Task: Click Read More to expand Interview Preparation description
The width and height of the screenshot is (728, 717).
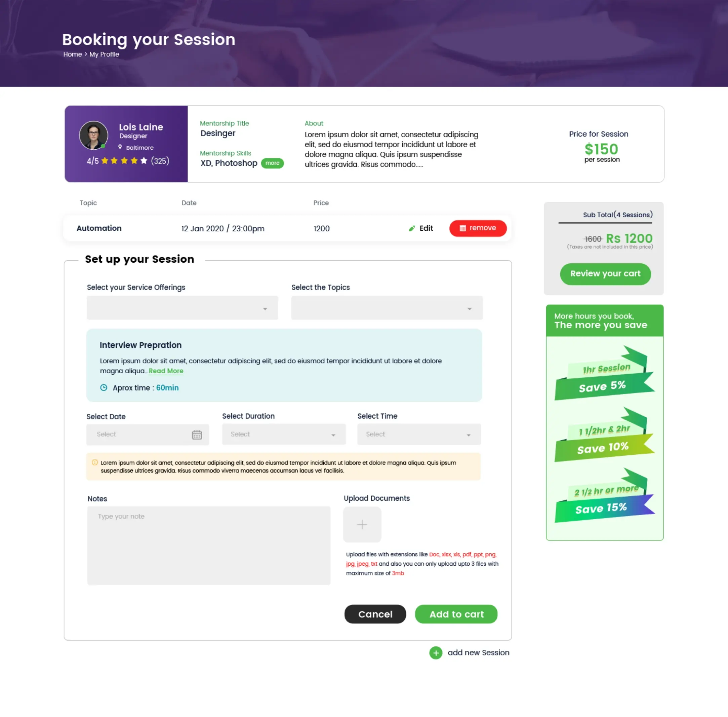Action: (x=166, y=370)
